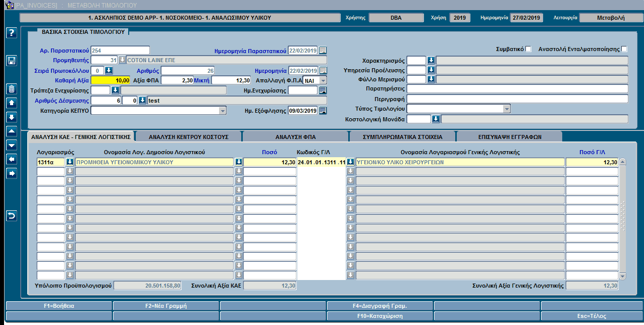Open the Απαλλαγή Φ.Π.Α dropdown
This screenshot has height=325, width=644.
[x=323, y=80]
